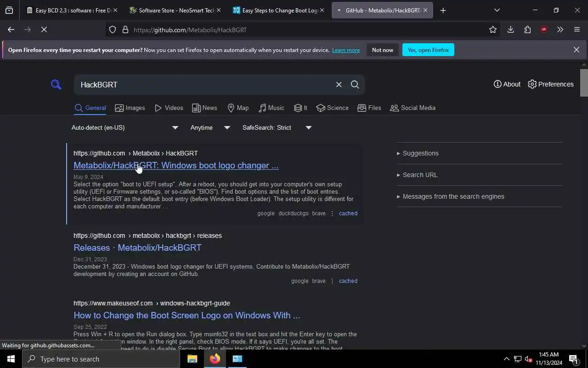Expand the Suggestions section
The image size is (588, 368).
coord(418,153)
